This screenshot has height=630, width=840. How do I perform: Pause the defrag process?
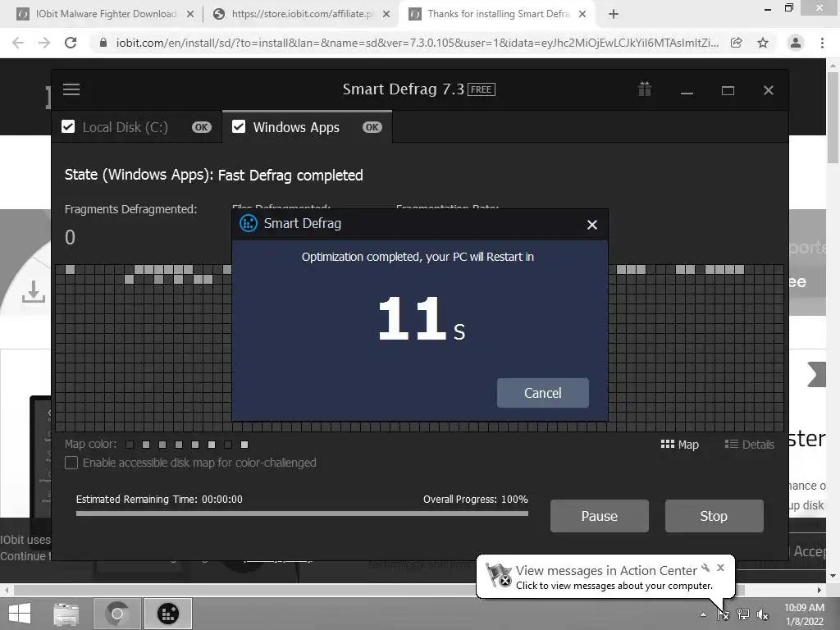click(x=600, y=516)
